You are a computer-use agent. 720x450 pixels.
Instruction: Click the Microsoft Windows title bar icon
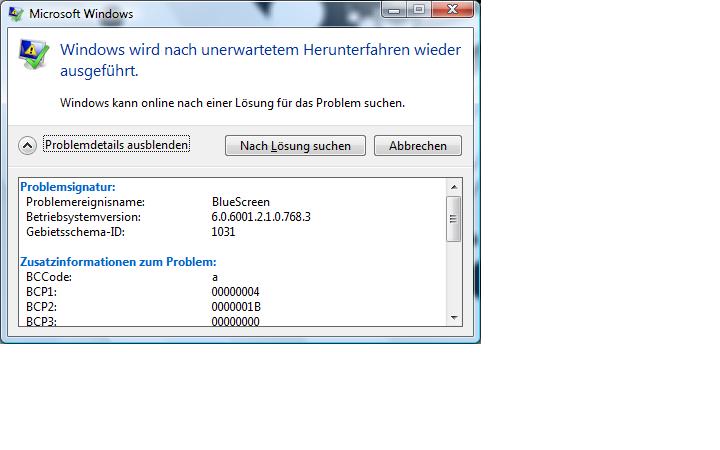point(16,14)
